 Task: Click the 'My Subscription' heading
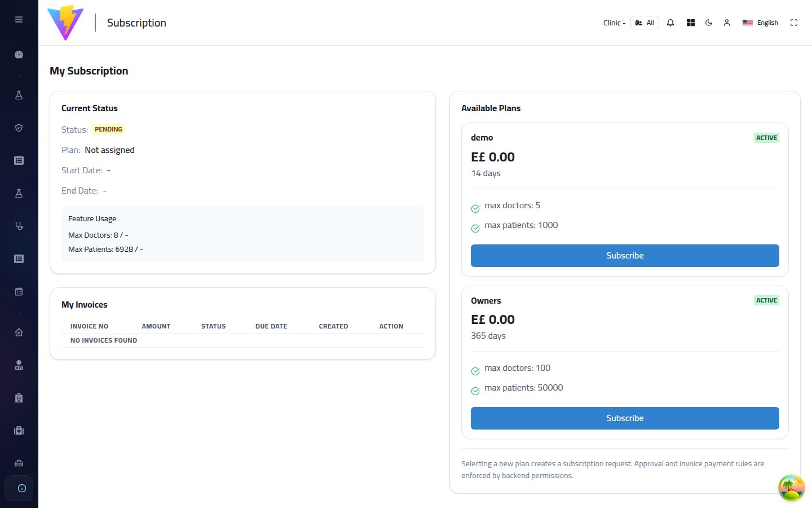pyautogui.click(x=89, y=71)
